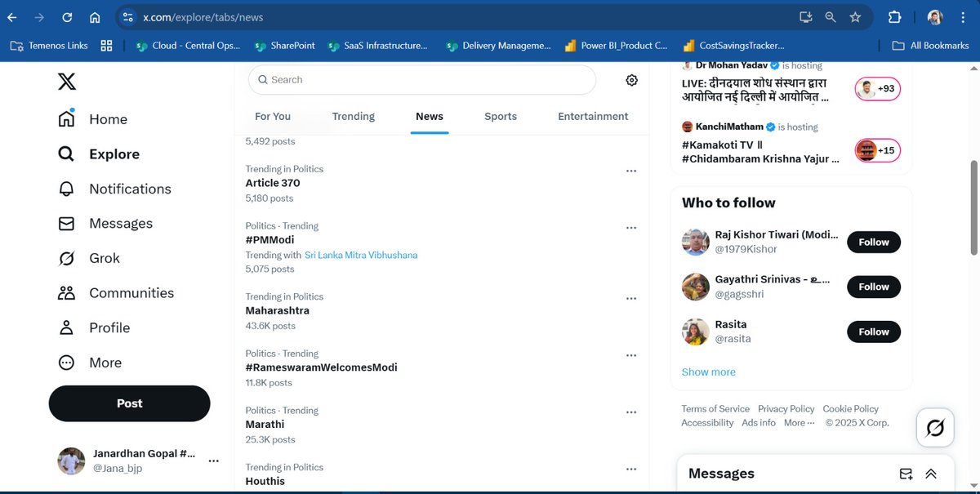Open Sri Lanka Mitra Vibhushana link

pyautogui.click(x=361, y=255)
